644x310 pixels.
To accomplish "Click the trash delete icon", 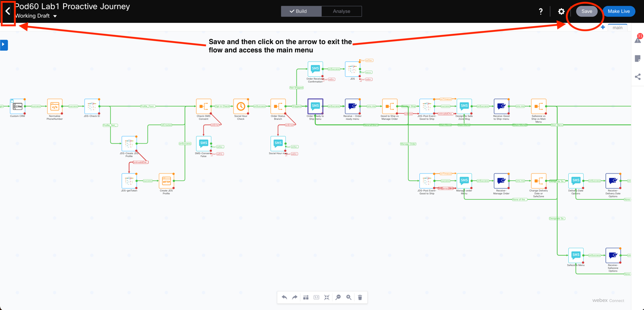I will click(360, 297).
